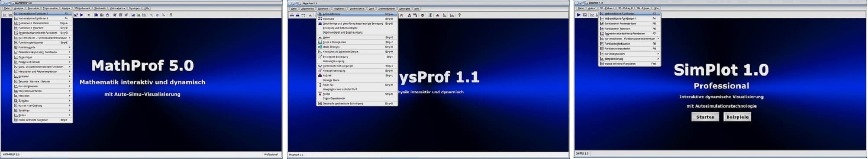Select Freier Fall in PhysProf menu
The image size is (868, 159).
357,85
